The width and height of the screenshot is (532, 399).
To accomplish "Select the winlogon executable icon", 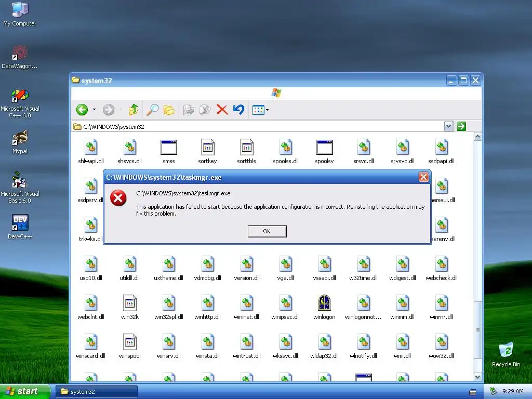I will pyautogui.click(x=324, y=308).
